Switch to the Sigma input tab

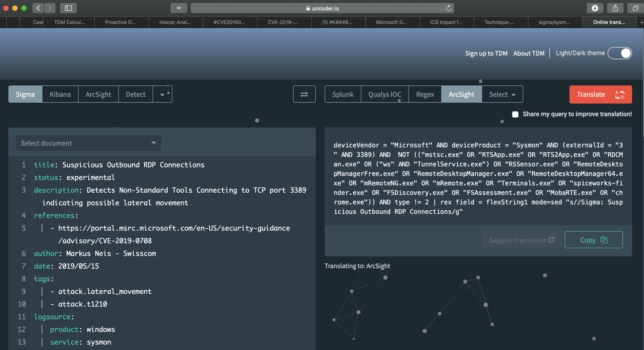click(x=25, y=94)
